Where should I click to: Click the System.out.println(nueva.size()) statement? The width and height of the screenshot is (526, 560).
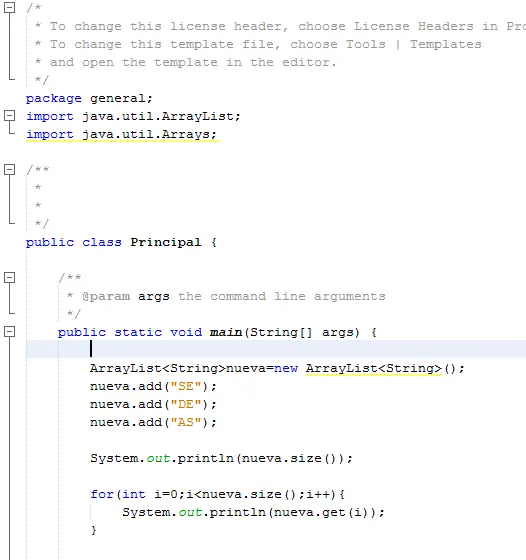[221, 459]
